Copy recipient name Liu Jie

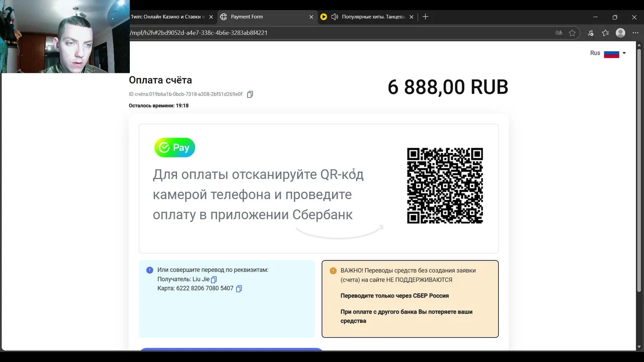click(x=214, y=280)
